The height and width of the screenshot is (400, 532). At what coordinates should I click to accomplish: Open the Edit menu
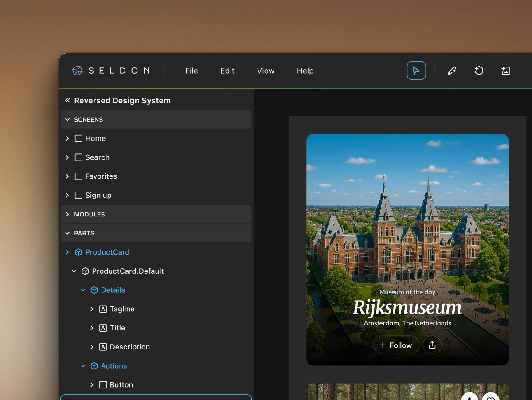tap(227, 71)
